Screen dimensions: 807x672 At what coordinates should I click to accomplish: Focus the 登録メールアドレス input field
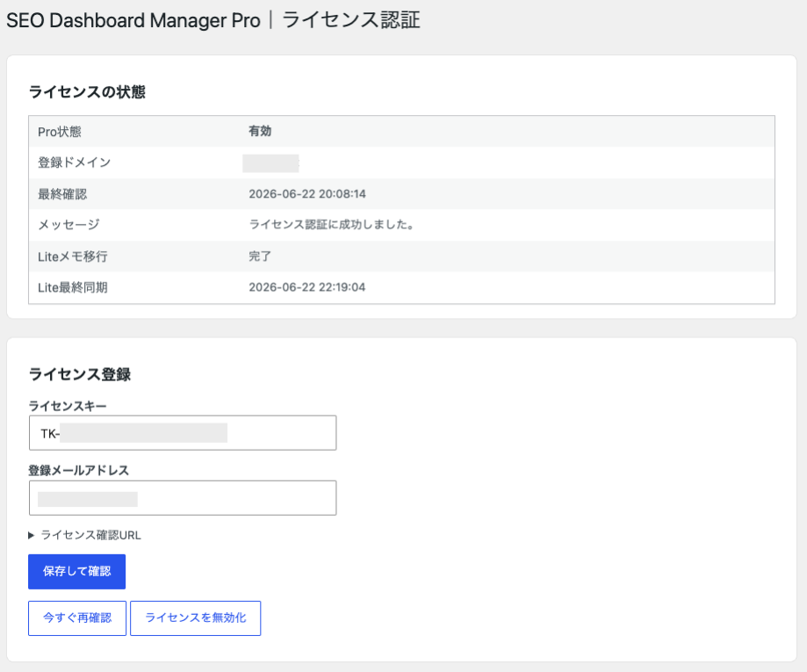183,498
